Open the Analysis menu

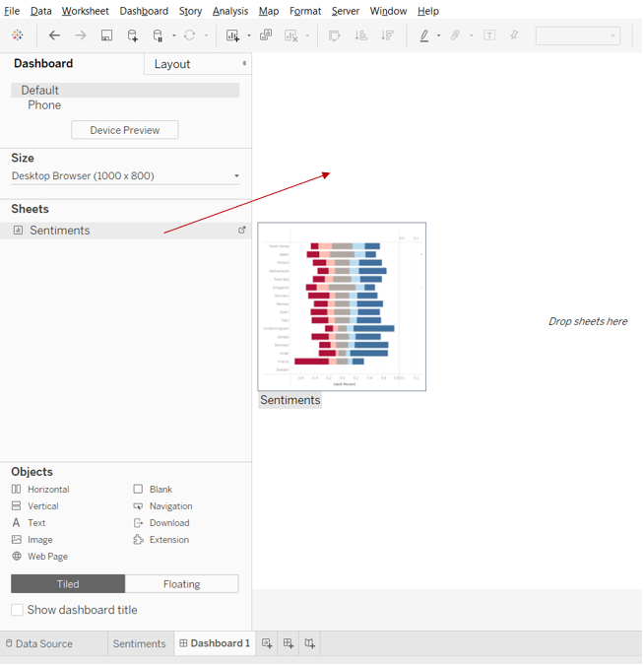click(x=229, y=11)
